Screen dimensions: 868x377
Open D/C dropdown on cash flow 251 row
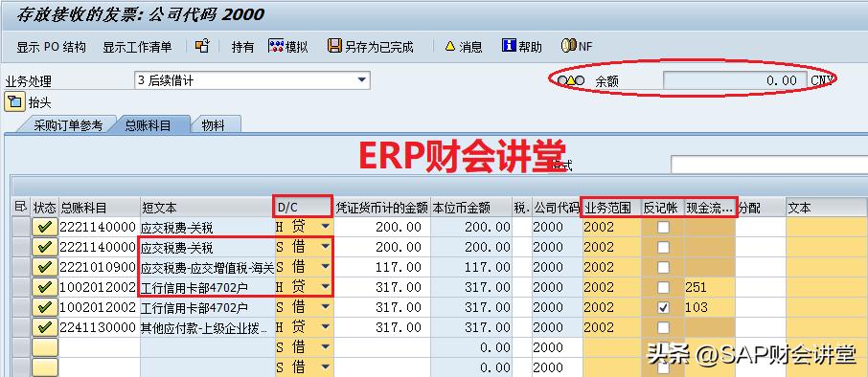325,286
